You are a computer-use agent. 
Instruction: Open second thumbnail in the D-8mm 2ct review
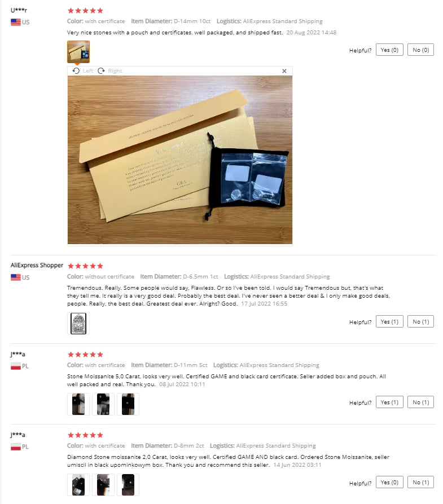pos(103,485)
